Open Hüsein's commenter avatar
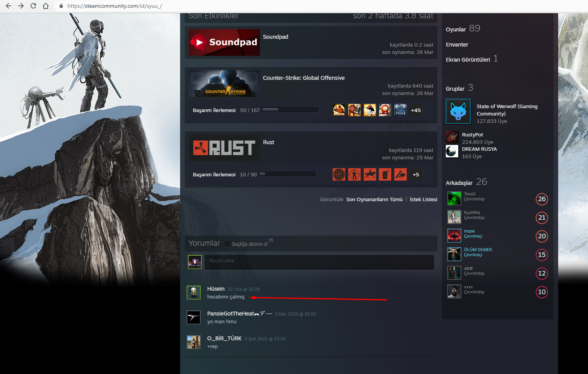588x374 pixels. pos(194,293)
